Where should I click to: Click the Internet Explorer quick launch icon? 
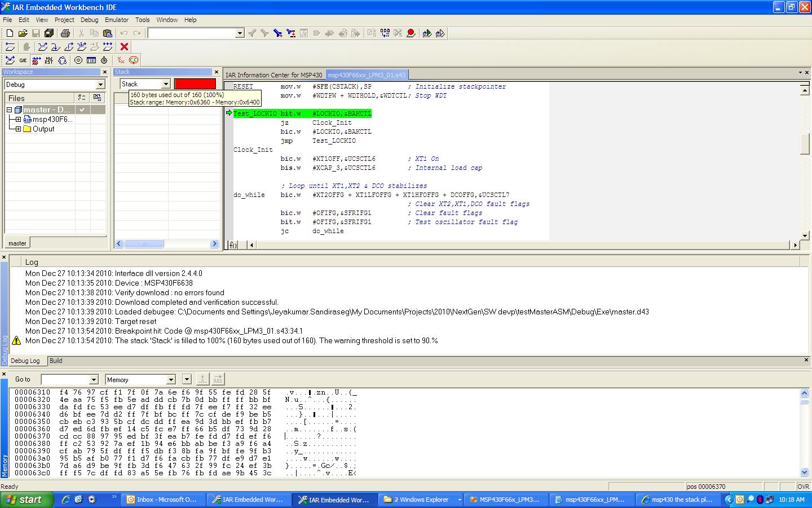[66, 500]
